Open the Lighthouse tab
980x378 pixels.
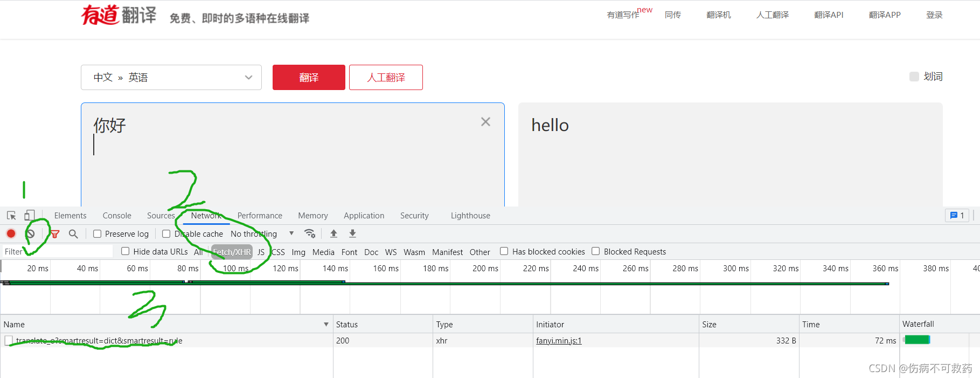[470, 216]
